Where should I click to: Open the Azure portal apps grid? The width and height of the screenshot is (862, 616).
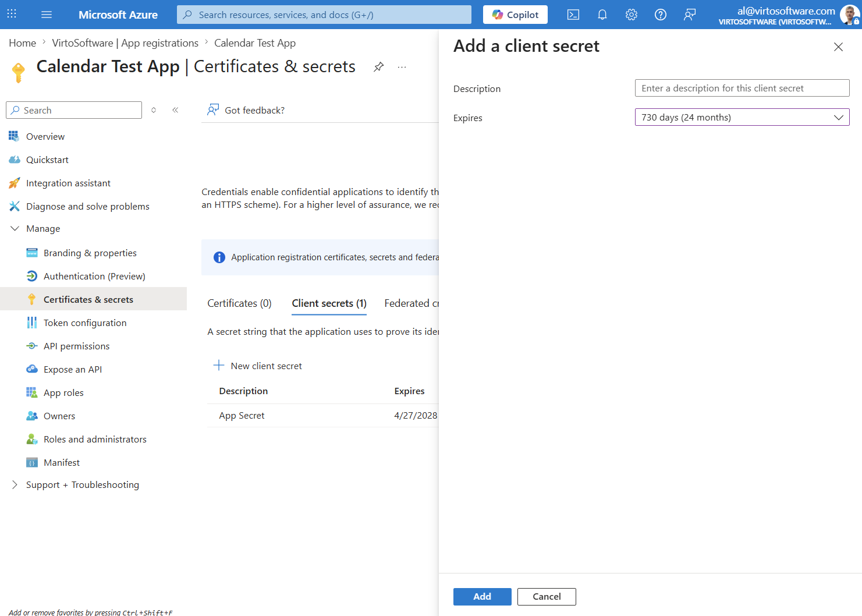[12, 15]
